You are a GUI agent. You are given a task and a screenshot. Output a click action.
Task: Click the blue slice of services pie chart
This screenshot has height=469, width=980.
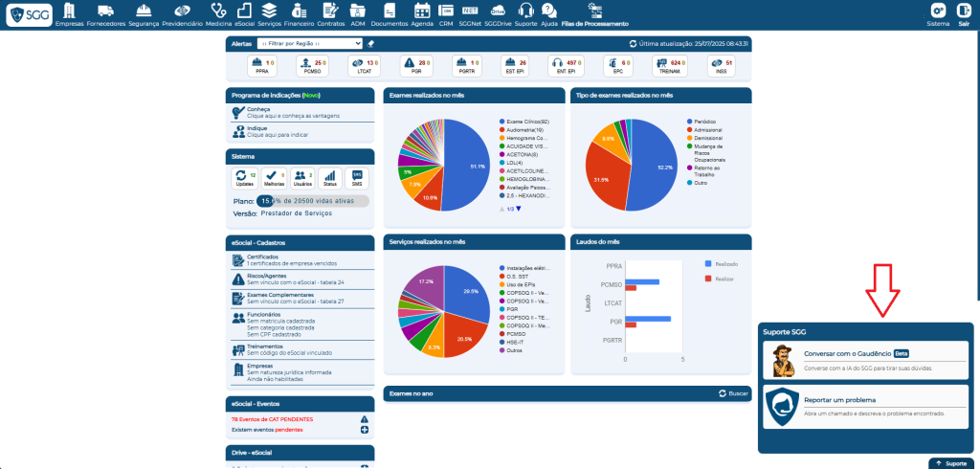(x=467, y=295)
